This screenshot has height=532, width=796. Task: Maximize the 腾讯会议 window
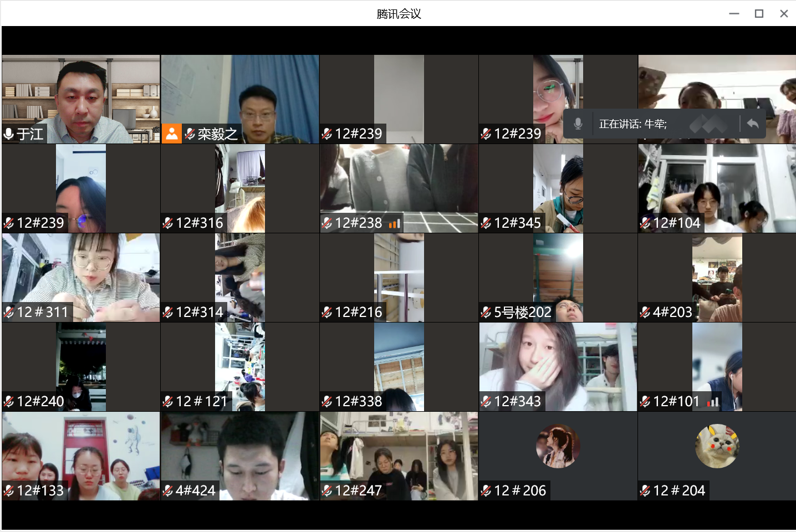point(759,14)
